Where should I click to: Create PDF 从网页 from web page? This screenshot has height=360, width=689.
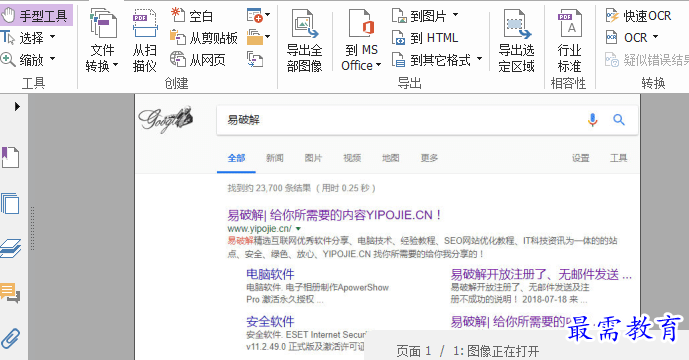[x=198, y=59]
